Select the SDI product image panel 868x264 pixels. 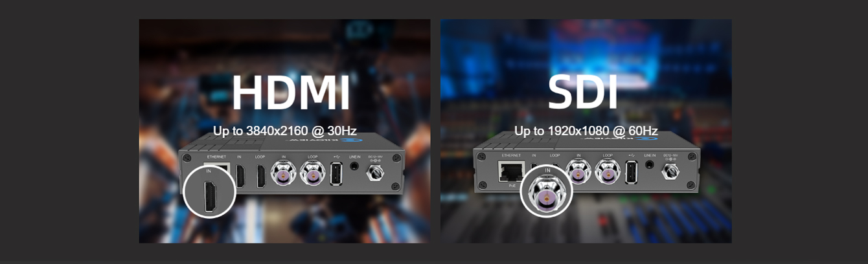[x=586, y=131]
